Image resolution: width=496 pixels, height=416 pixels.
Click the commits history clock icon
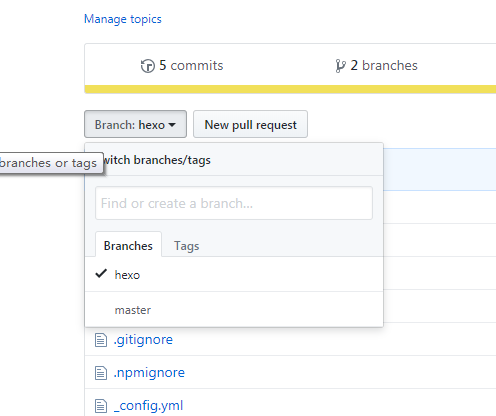point(148,66)
